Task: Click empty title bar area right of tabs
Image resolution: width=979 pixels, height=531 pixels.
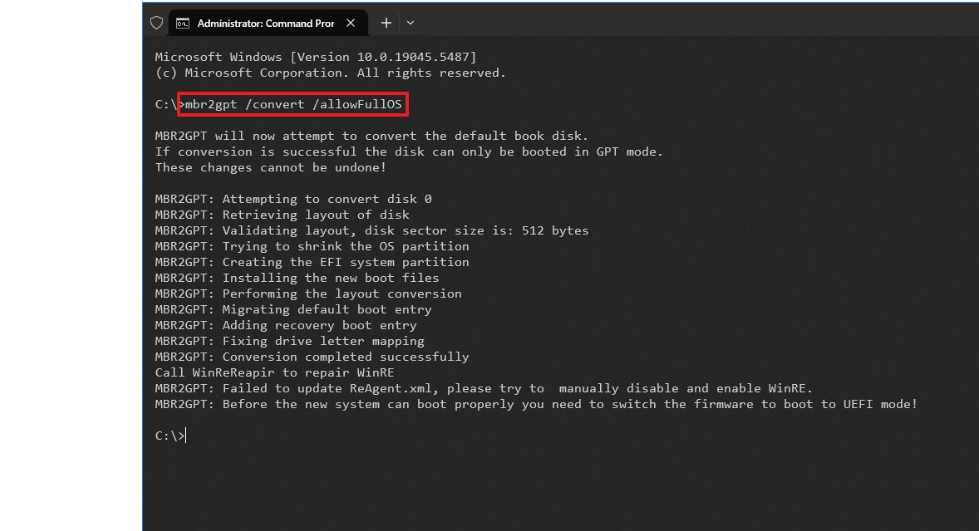Action: click(x=700, y=22)
